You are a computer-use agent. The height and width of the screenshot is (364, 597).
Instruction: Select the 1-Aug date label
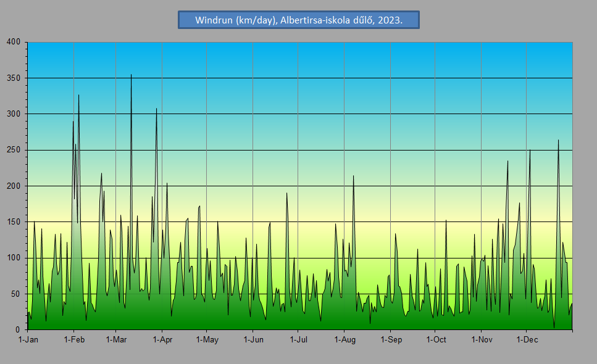(344, 339)
